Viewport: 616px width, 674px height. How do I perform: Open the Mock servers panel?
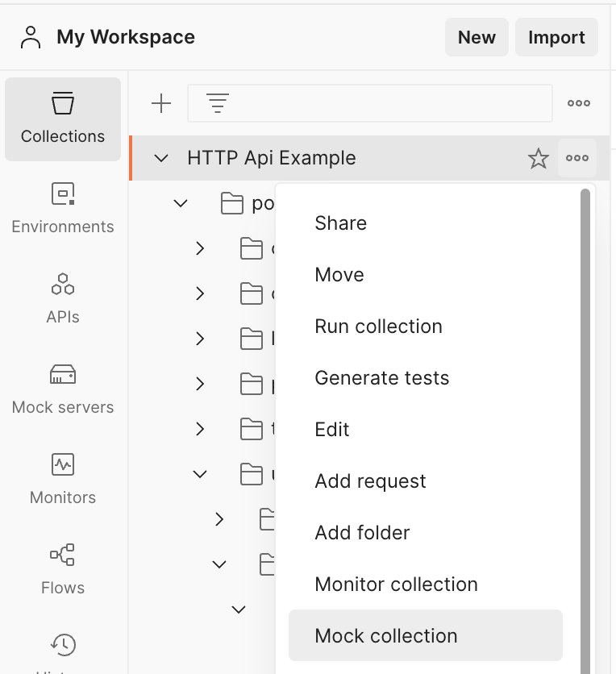[x=63, y=389]
